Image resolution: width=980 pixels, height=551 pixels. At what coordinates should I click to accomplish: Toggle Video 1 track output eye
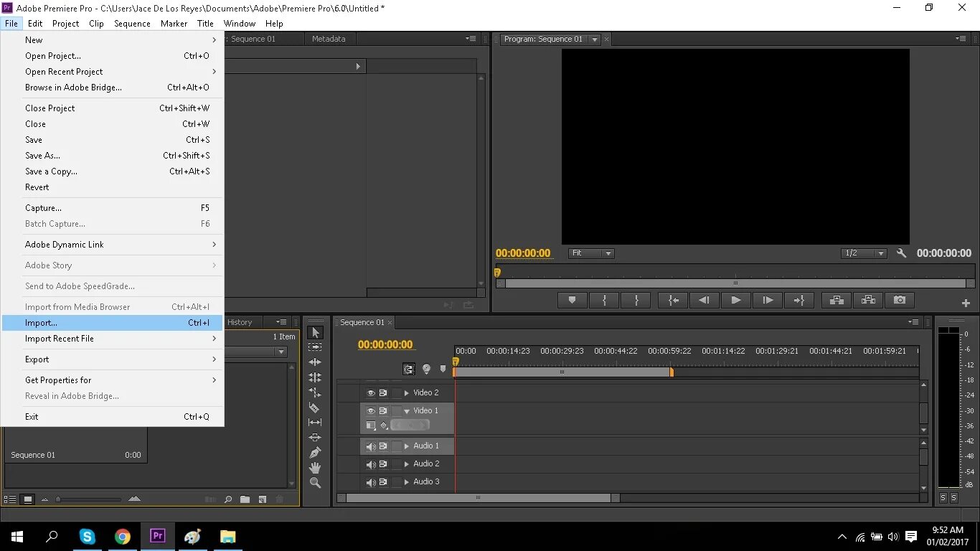point(371,411)
